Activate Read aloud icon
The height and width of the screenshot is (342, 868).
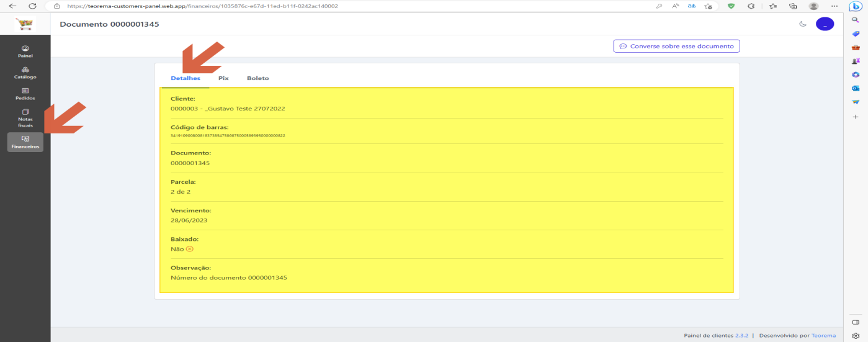click(x=676, y=6)
